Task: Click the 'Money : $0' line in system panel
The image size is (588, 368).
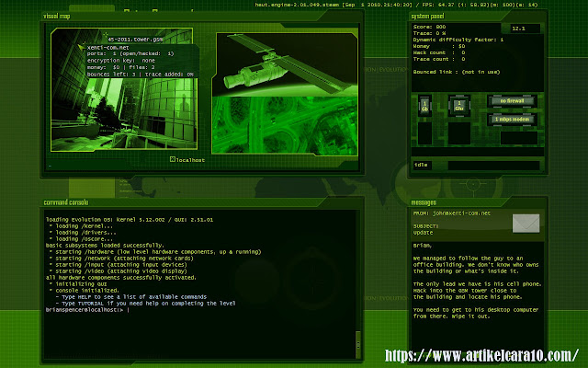Action: (439, 46)
